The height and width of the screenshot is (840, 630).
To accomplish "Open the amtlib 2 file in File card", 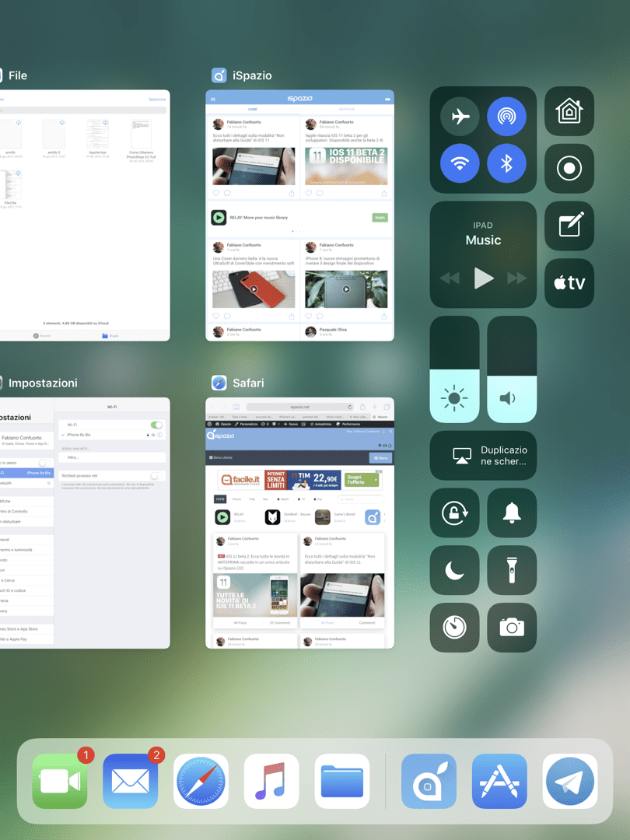I will [54, 138].
